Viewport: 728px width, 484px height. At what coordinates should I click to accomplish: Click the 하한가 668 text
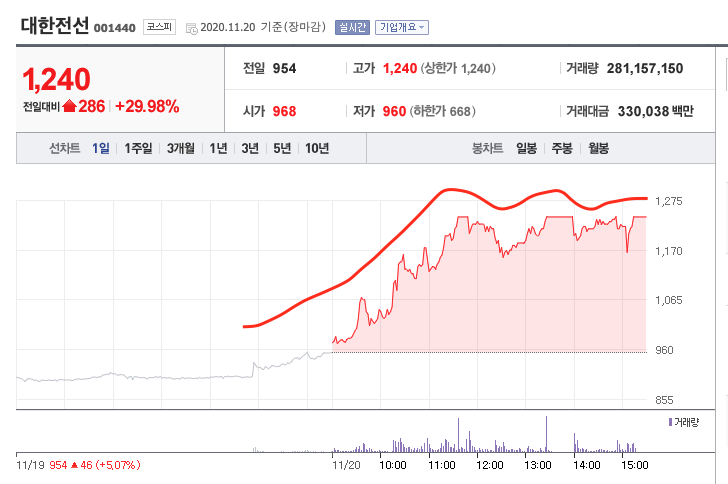click(x=442, y=111)
